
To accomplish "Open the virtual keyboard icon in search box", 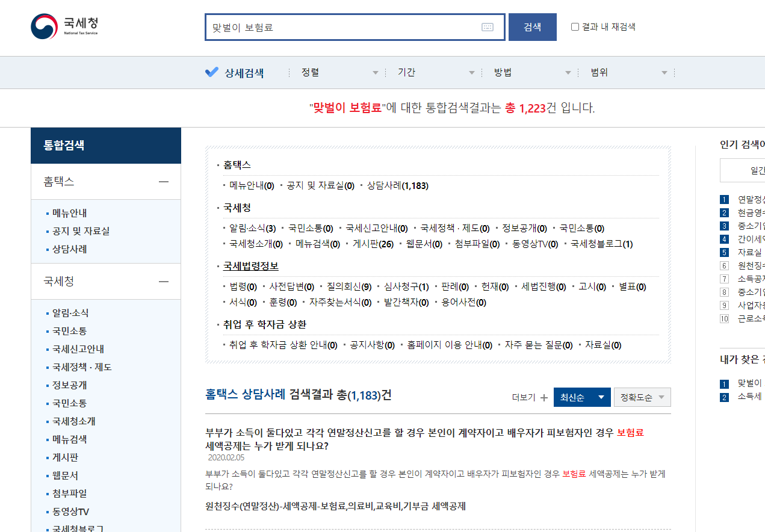I will pos(488,27).
